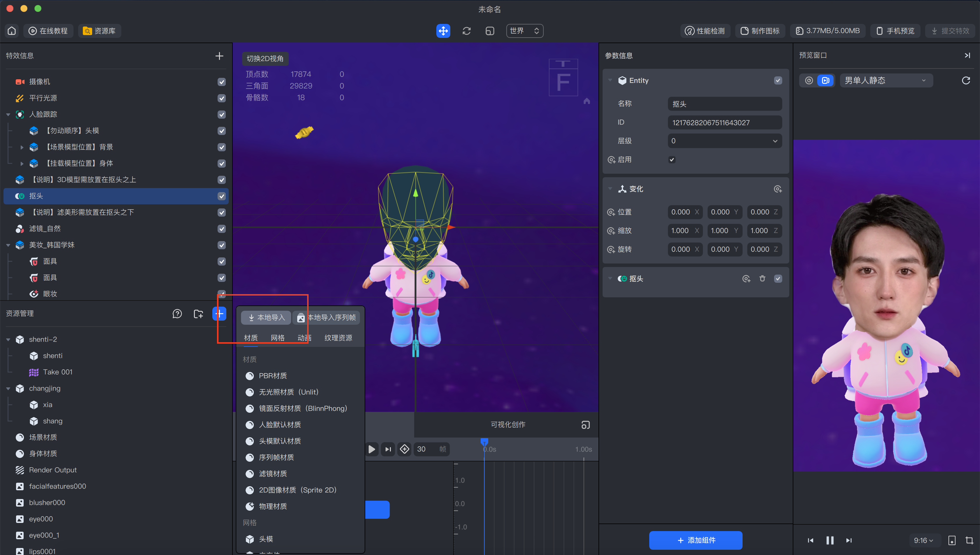Click the 添加组件 button
The height and width of the screenshot is (555, 980).
(x=696, y=540)
